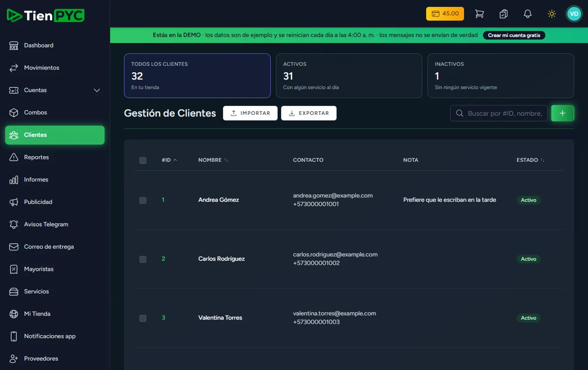Filter by Todos los clientes card
This screenshot has height=370, width=588.
pyautogui.click(x=197, y=76)
